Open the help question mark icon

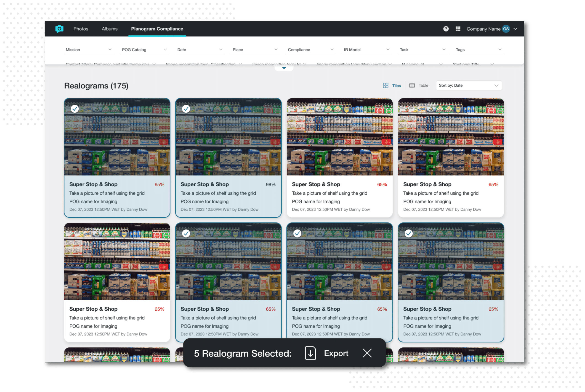tap(446, 29)
